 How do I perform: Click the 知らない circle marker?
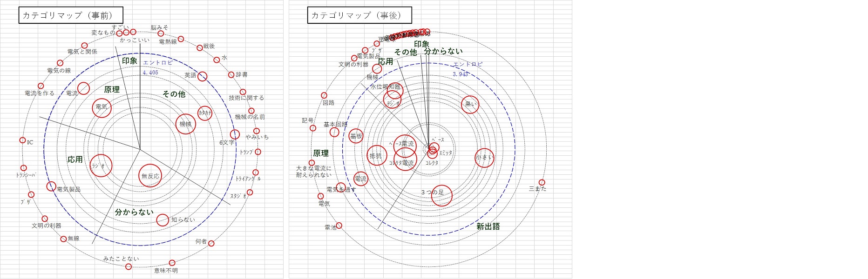click(163, 220)
